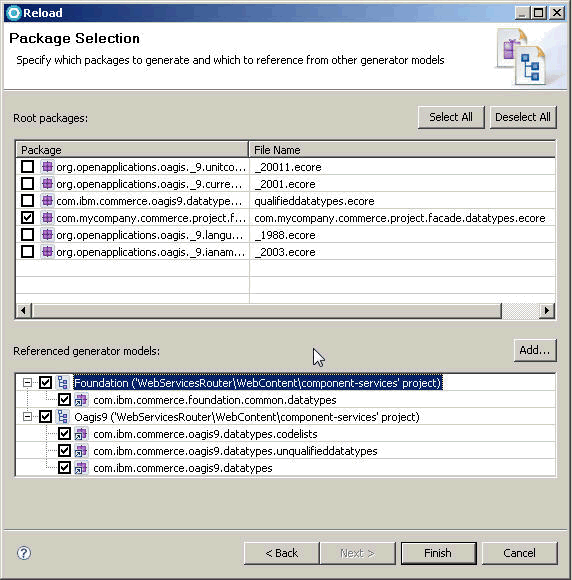Check the org.openapplications.oagis._9.curre package checkbox
Screen dimensions: 572x580
pos(27,184)
